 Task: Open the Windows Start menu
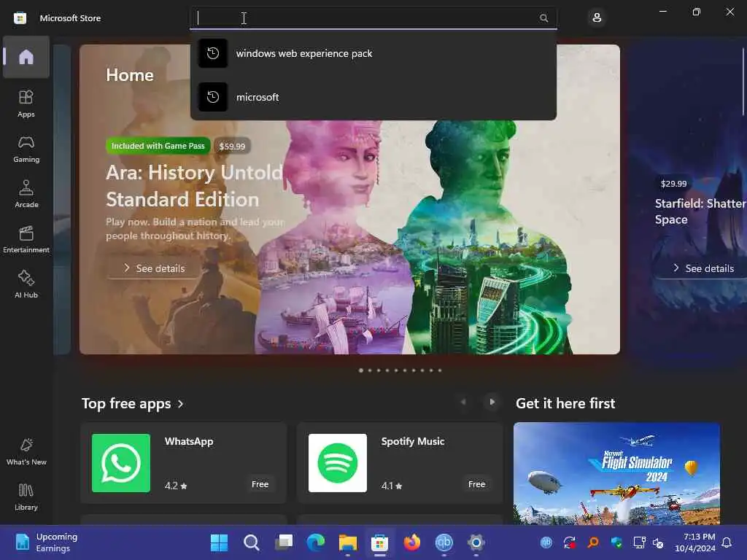point(219,542)
